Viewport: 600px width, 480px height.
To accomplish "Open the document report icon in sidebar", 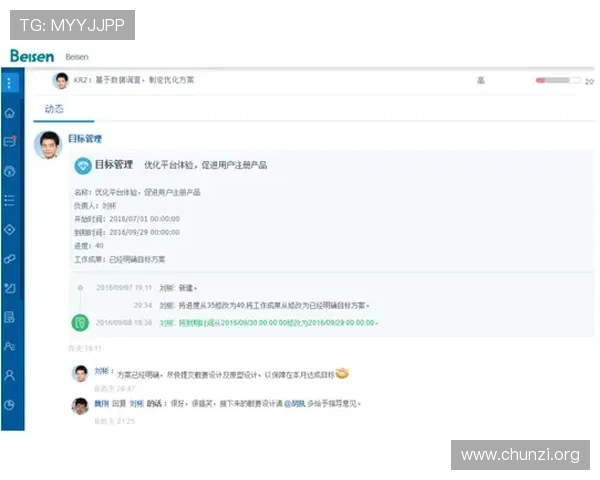I will coord(10,317).
